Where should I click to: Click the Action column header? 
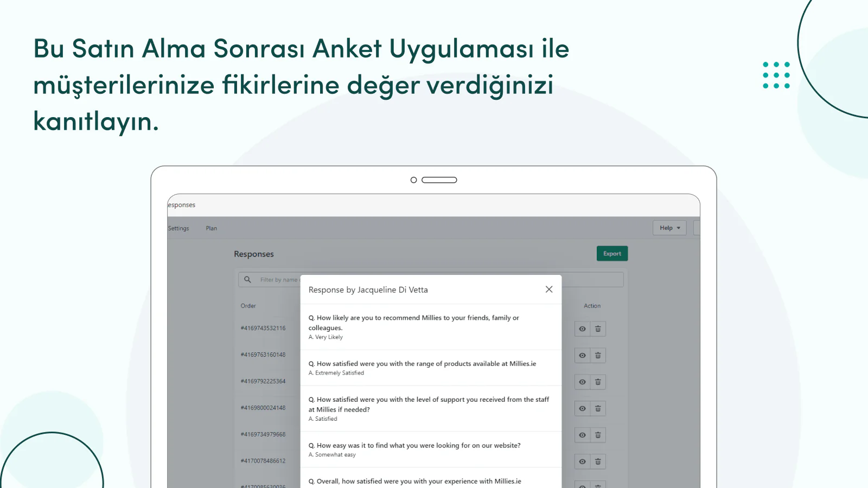[x=592, y=306]
